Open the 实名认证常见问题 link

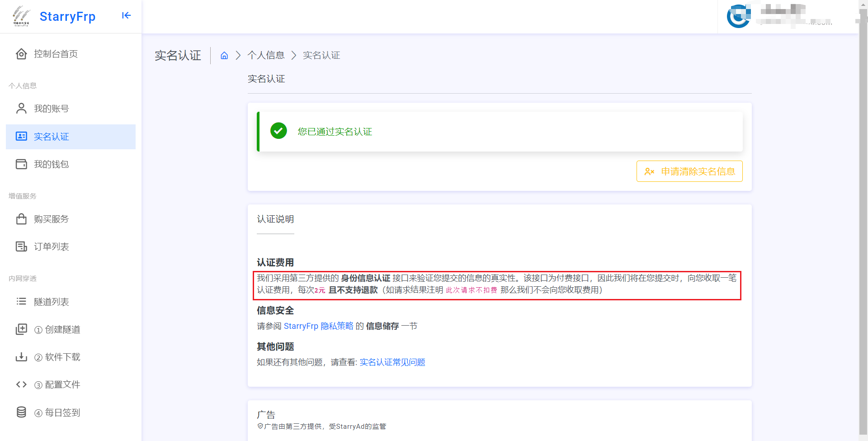click(392, 362)
